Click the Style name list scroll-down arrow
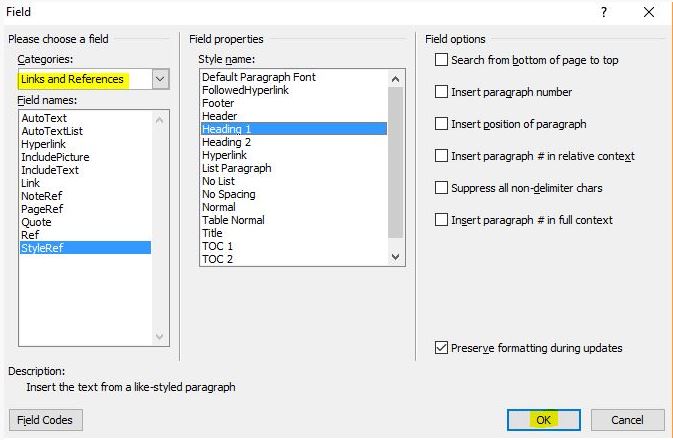 (x=396, y=257)
